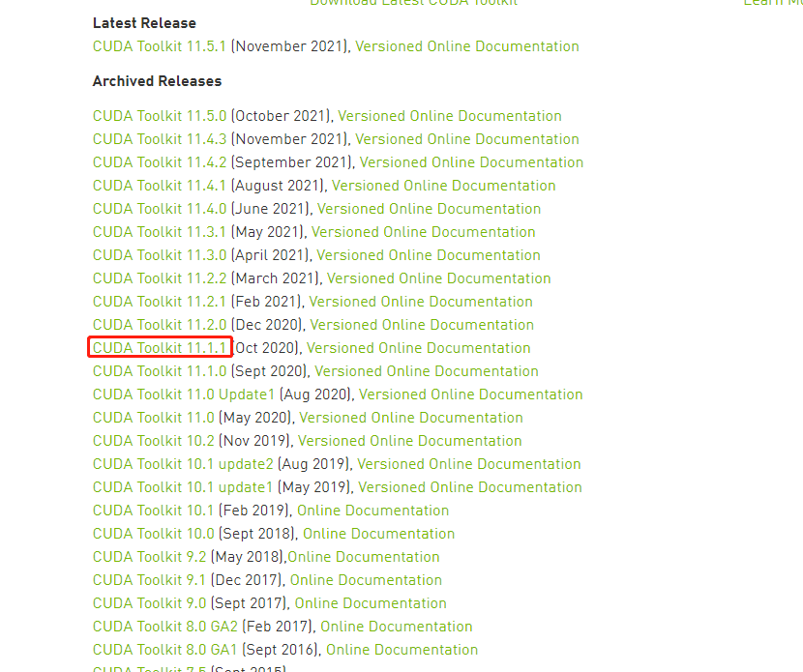This screenshot has width=803, height=672.
Task: Open CUDA Toolkit 10.2 link
Action: (x=153, y=441)
